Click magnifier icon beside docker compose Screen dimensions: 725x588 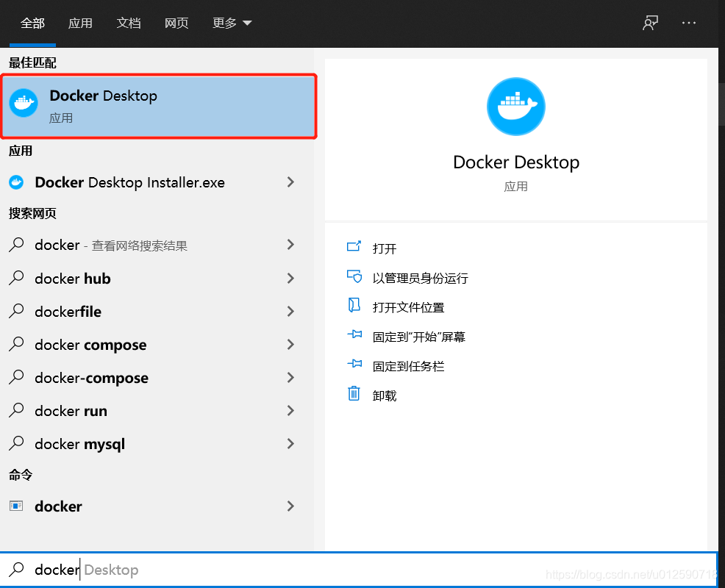point(17,345)
